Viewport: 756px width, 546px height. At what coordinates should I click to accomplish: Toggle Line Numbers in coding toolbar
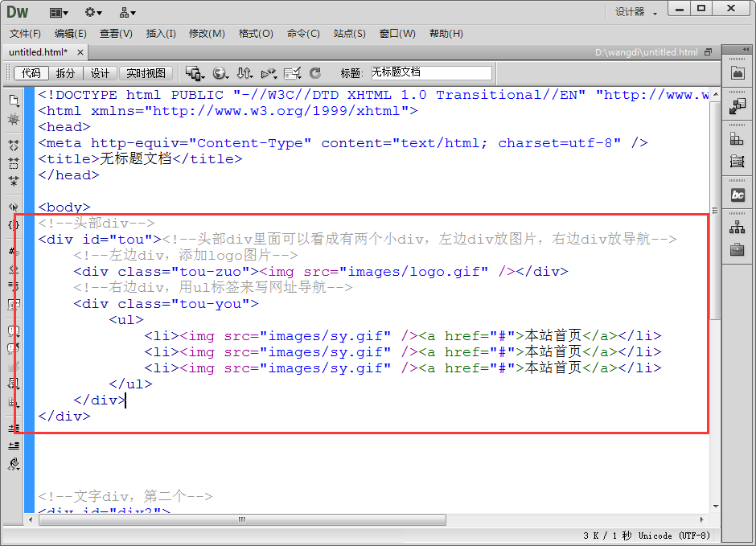(x=14, y=251)
